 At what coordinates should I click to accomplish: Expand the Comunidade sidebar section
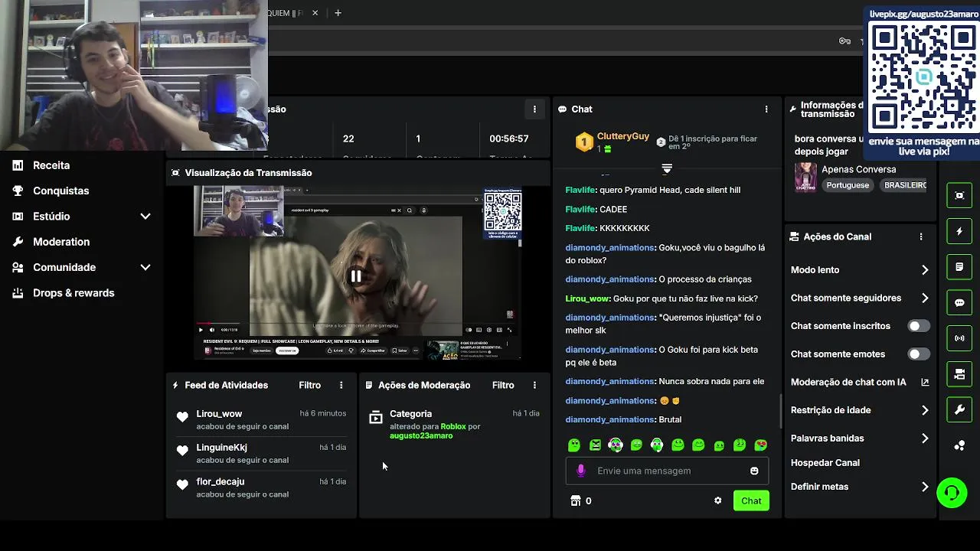pyautogui.click(x=145, y=267)
